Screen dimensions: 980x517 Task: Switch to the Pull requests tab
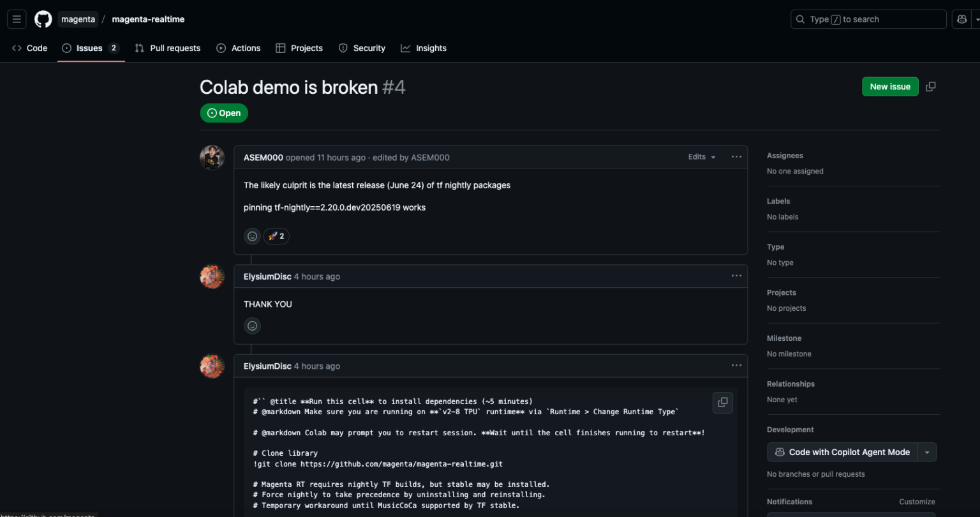[168, 48]
